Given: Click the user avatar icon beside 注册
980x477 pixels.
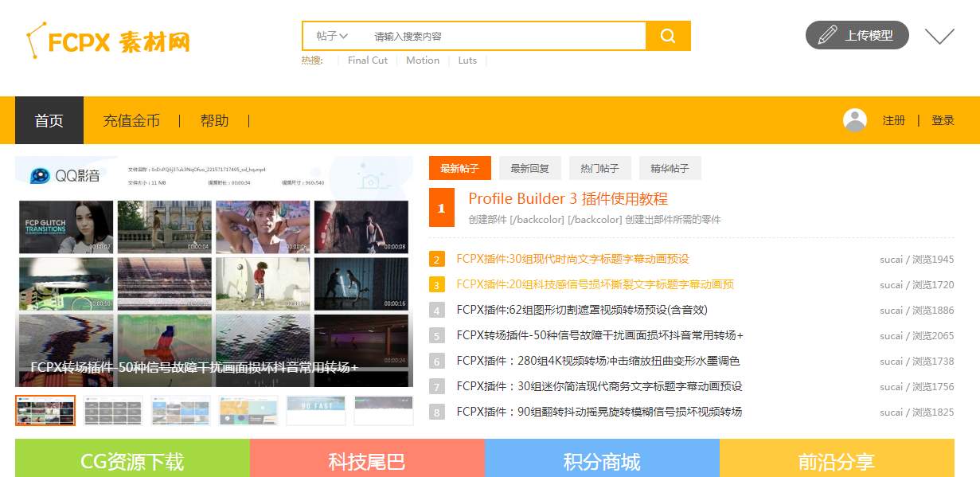Looking at the screenshot, I should coord(854,119).
